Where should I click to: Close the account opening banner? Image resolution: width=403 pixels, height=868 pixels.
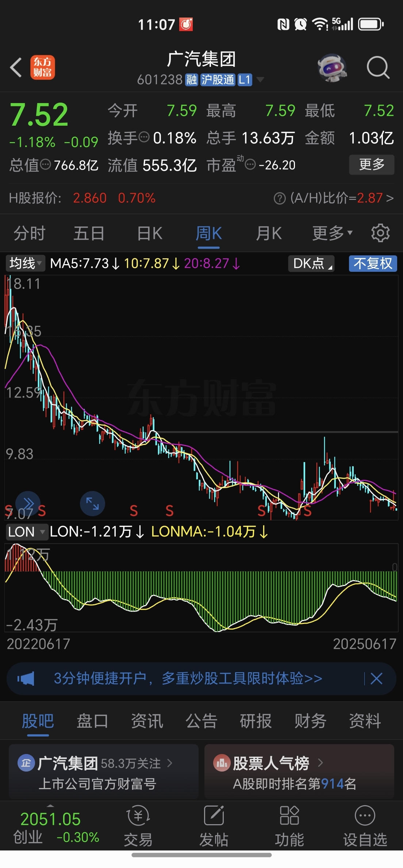point(376,679)
